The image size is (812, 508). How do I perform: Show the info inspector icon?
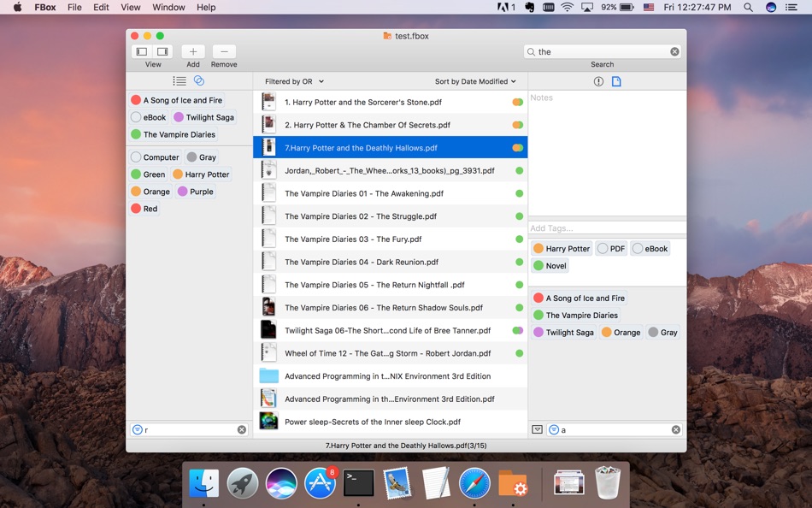[x=598, y=81]
